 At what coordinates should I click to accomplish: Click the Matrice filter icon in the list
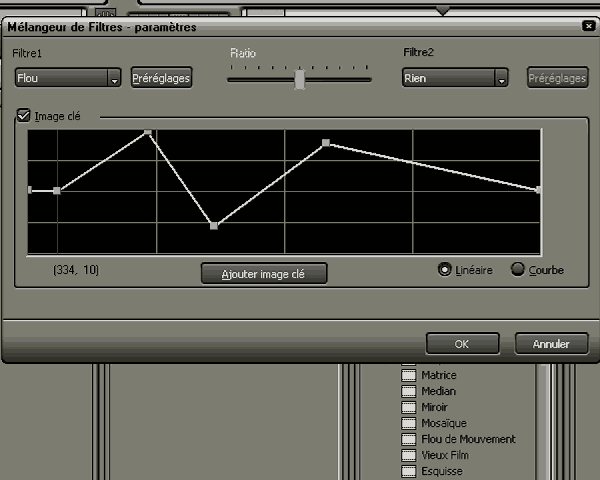tap(409, 375)
